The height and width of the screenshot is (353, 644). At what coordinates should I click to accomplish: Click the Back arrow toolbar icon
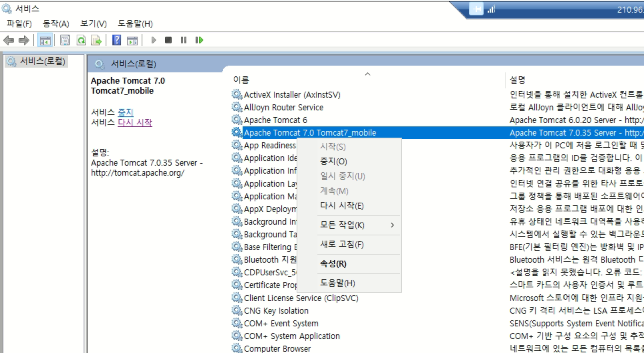click(x=9, y=40)
